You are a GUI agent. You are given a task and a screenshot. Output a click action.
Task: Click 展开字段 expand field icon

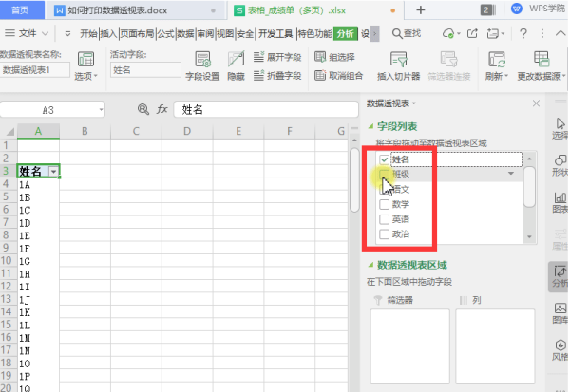258,57
